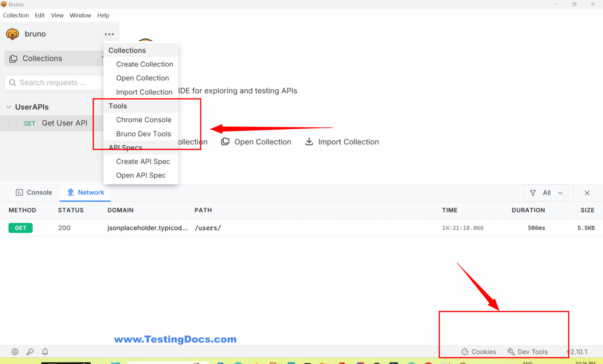Select the Get User API request
Screen dimensions: 603x364
(64, 123)
